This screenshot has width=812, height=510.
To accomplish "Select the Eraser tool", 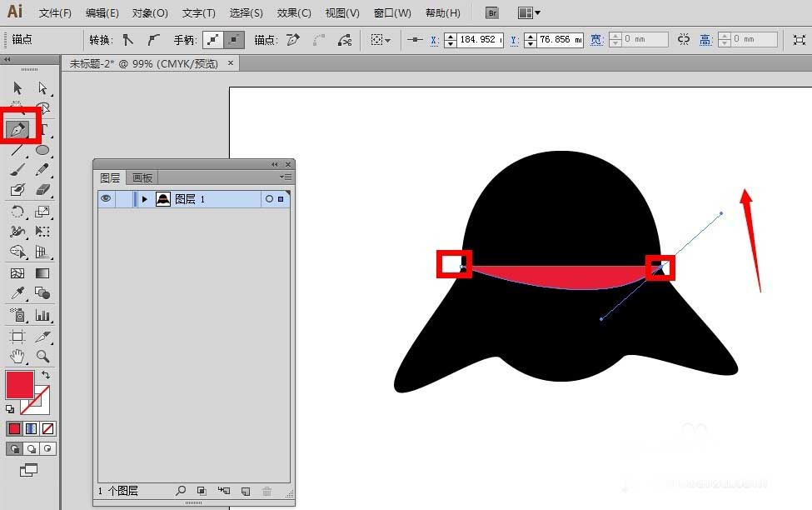I will 42,190.
